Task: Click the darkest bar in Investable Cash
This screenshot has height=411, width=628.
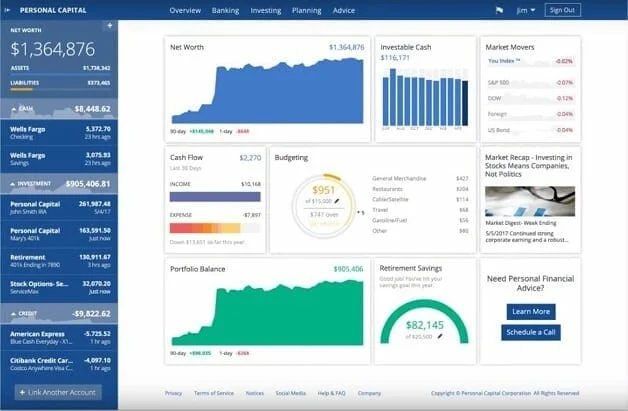Action: coord(465,103)
